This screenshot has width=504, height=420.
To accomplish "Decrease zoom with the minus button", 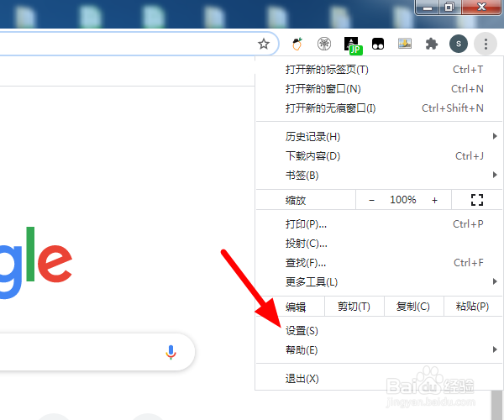I will pyautogui.click(x=371, y=200).
